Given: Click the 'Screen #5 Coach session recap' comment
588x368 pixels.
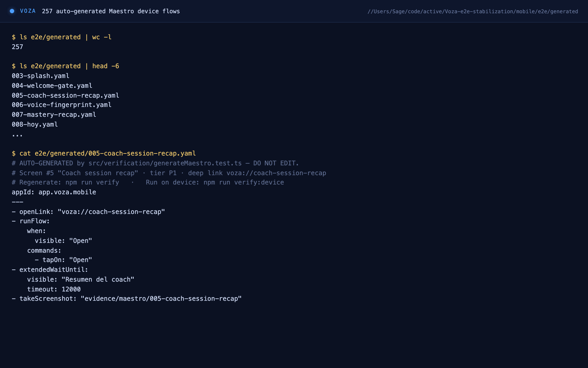Looking at the screenshot, I should [x=169, y=173].
